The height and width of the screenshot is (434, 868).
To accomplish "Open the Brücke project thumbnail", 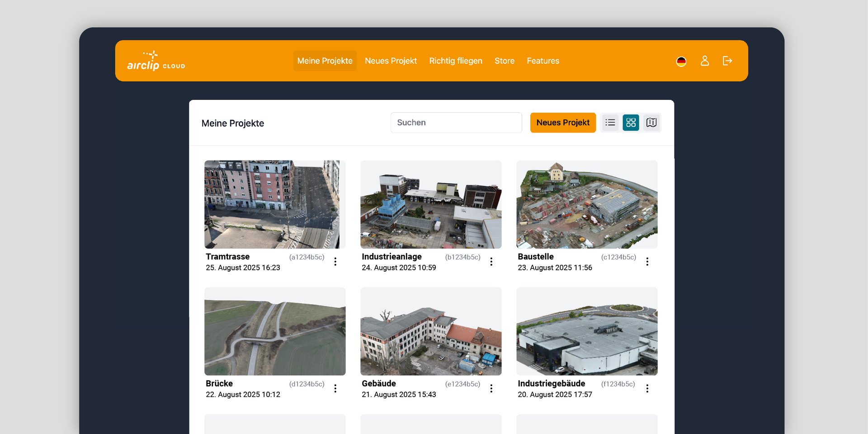I will point(275,331).
